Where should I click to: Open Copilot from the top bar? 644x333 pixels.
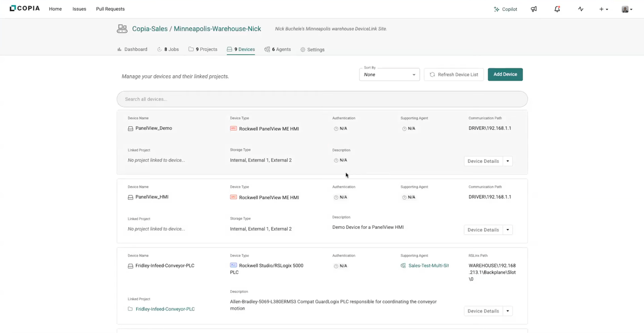click(506, 9)
